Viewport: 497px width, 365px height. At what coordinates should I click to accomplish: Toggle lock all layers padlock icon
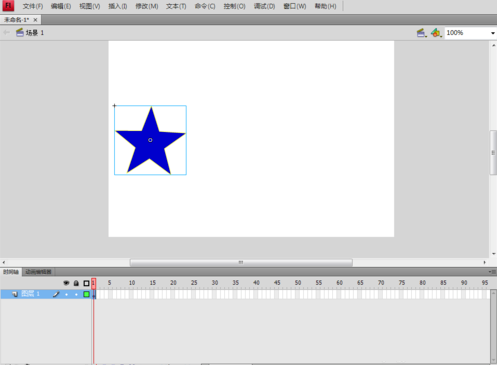tap(76, 283)
